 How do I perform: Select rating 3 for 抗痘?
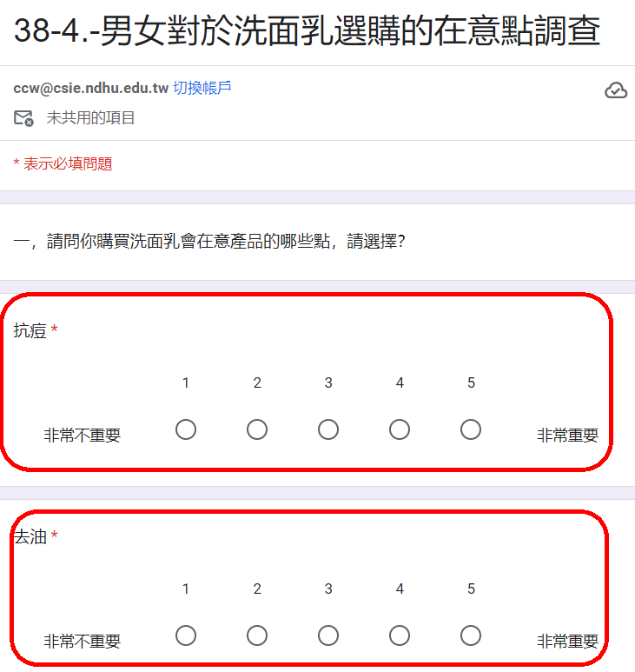click(328, 429)
